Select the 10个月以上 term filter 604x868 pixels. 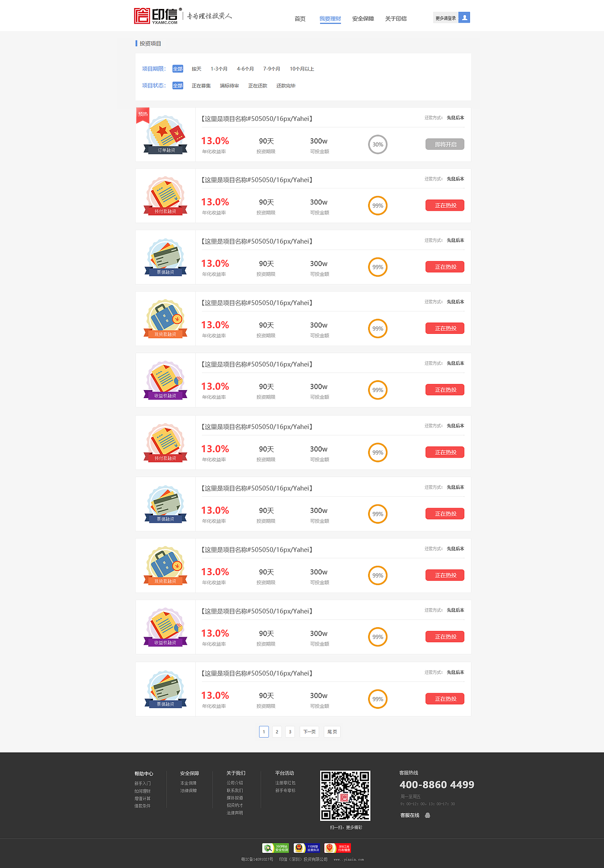pyautogui.click(x=302, y=69)
